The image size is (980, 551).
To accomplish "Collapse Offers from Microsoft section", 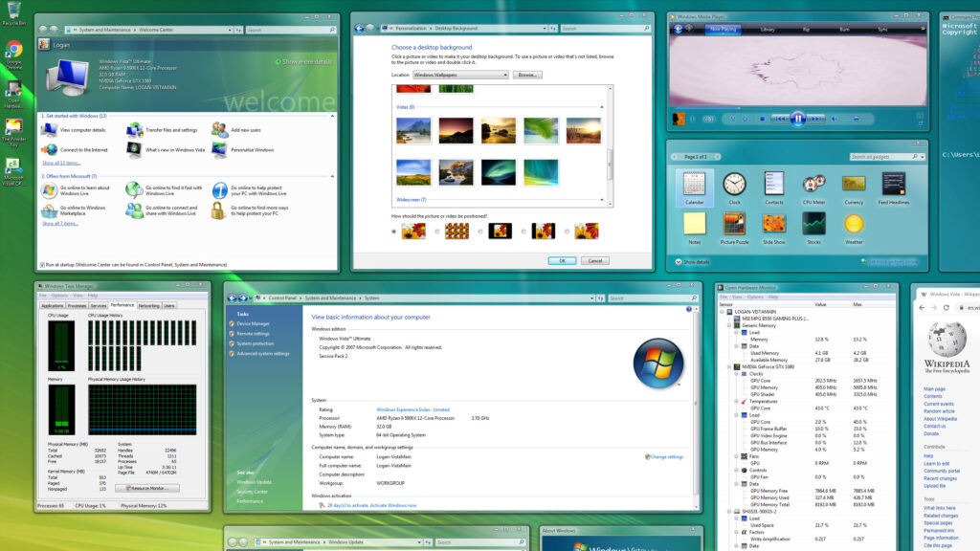I will [x=332, y=176].
